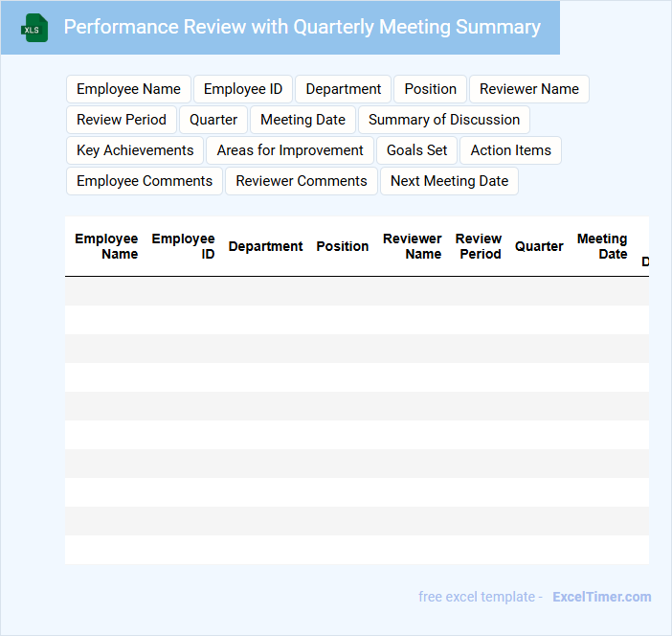672x636 pixels.
Task: Click the Goals Set tag
Action: point(416,150)
